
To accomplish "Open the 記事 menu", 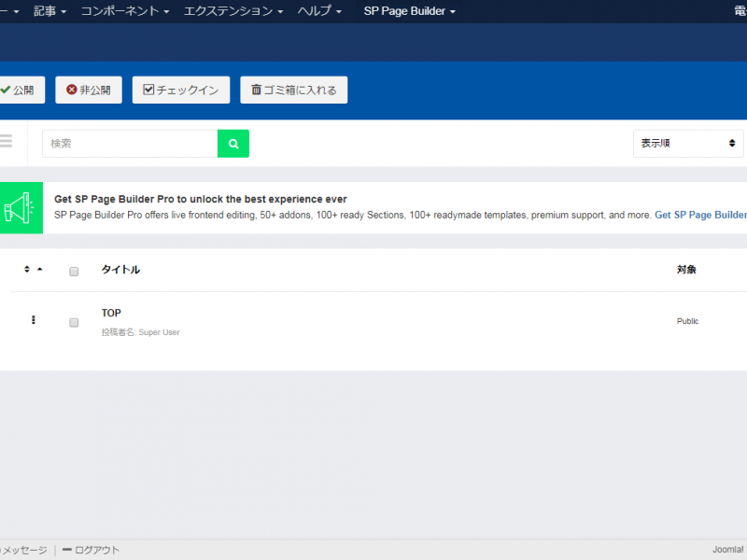I will (49, 11).
